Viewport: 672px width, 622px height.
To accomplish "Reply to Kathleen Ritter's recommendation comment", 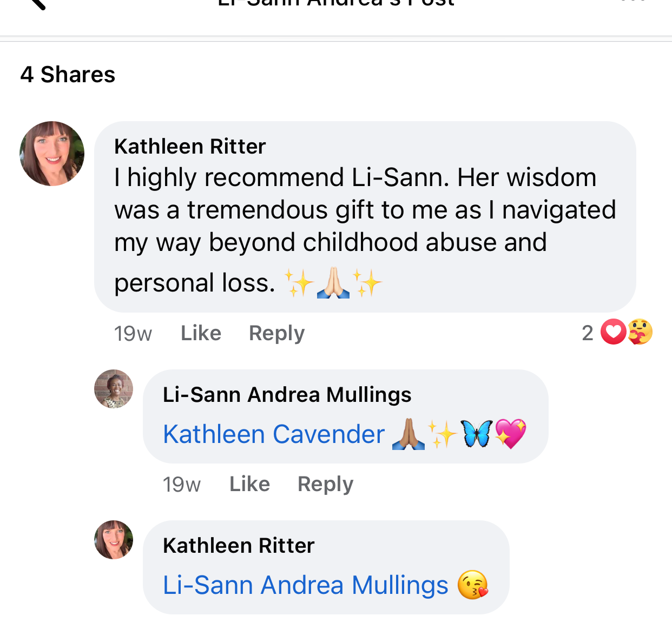I will tap(276, 333).
